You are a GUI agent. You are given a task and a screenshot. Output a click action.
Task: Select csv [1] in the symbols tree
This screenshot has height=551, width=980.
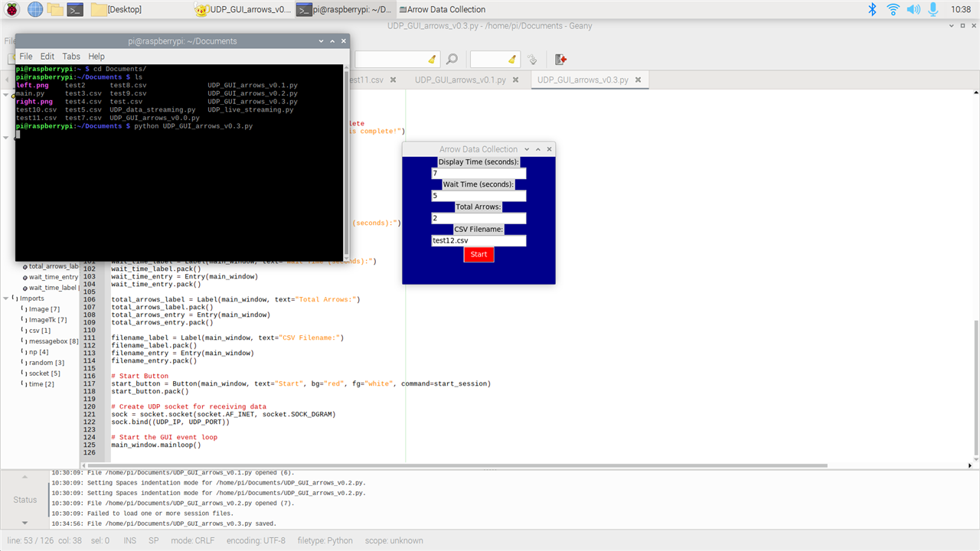point(40,331)
